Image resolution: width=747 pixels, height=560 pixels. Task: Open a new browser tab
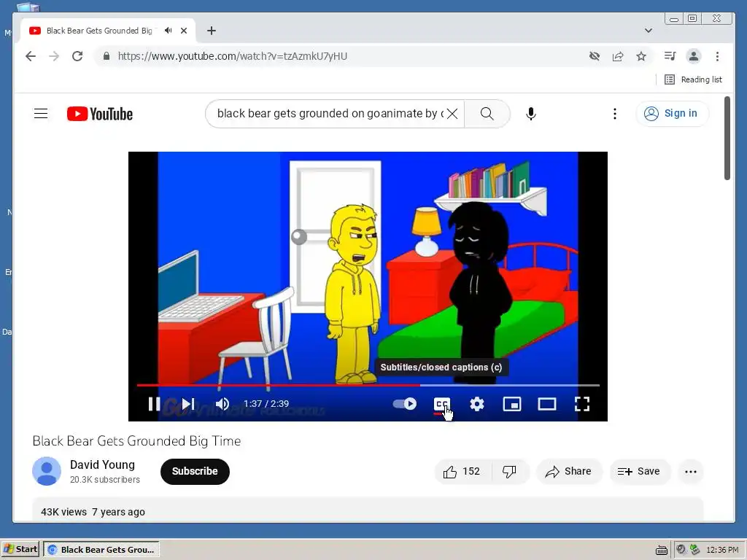click(x=212, y=31)
